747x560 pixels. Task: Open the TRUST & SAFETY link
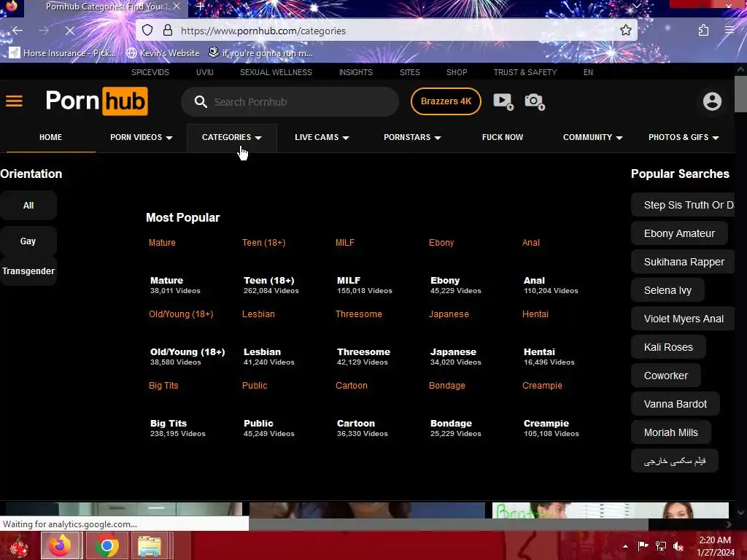coord(525,72)
